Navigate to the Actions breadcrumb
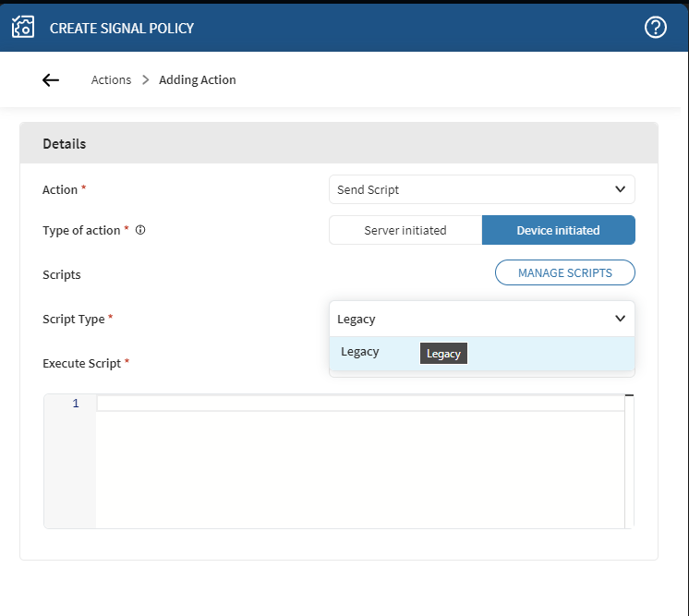This screenshot has height=616, width=689. [111, 80]
